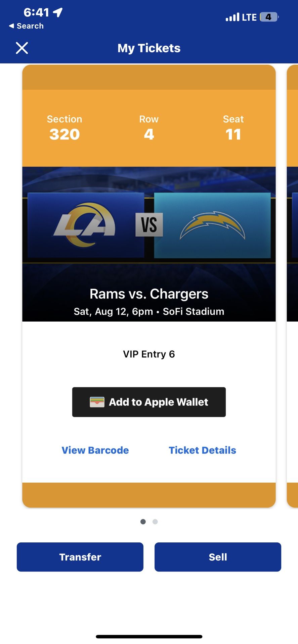The height and width of the screenshot is (644, 298).
Task: Sell this ticket
Action: tap(218, 557)
